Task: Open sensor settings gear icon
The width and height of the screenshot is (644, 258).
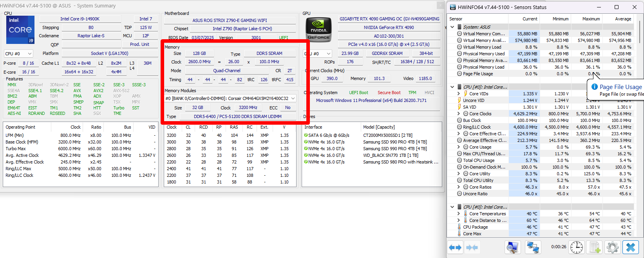Action: pos(613,247)
